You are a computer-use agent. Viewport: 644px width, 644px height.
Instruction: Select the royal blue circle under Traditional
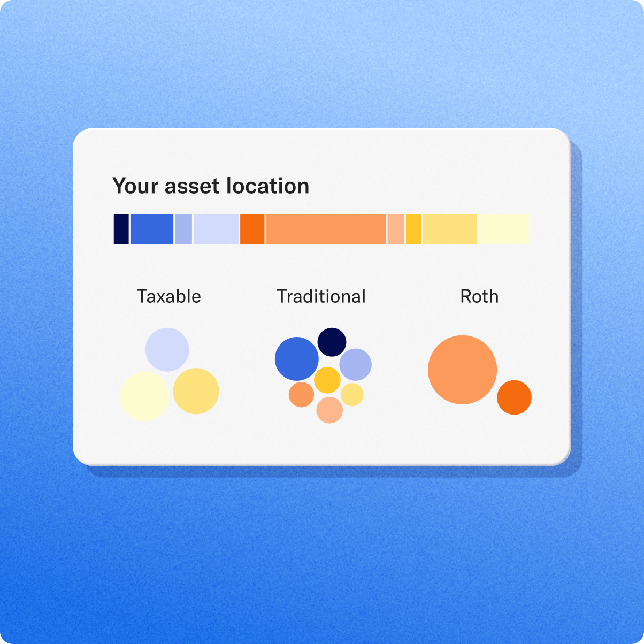tap(297, 359)
